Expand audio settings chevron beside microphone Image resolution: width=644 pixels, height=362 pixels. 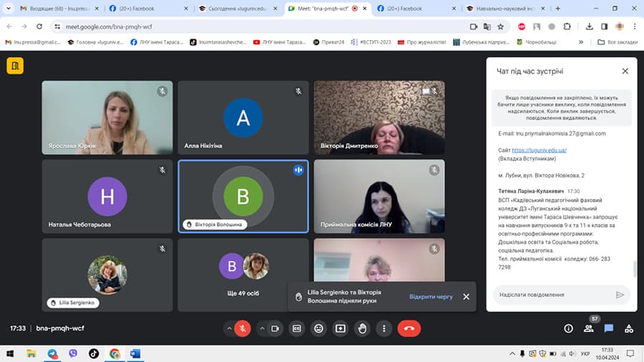tap(229, 328)
